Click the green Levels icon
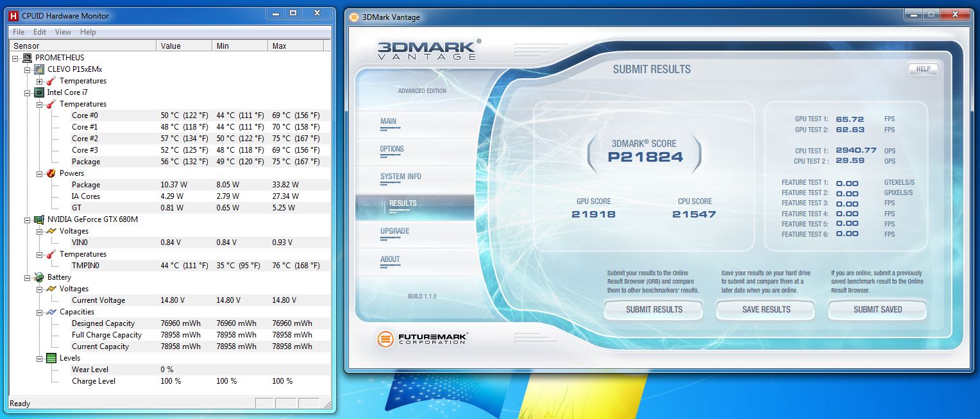 click(51, 358)
